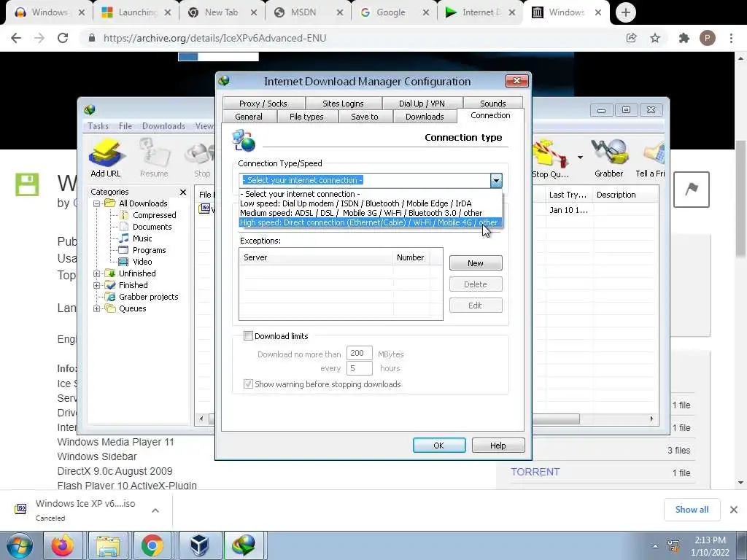Switch to the File types tab
This screenshot has height=560, width=747.
coord(306,117)
